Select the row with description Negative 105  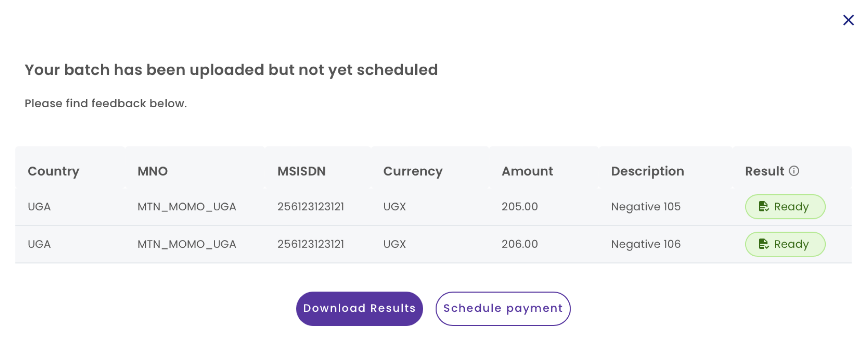coord(646,207)
